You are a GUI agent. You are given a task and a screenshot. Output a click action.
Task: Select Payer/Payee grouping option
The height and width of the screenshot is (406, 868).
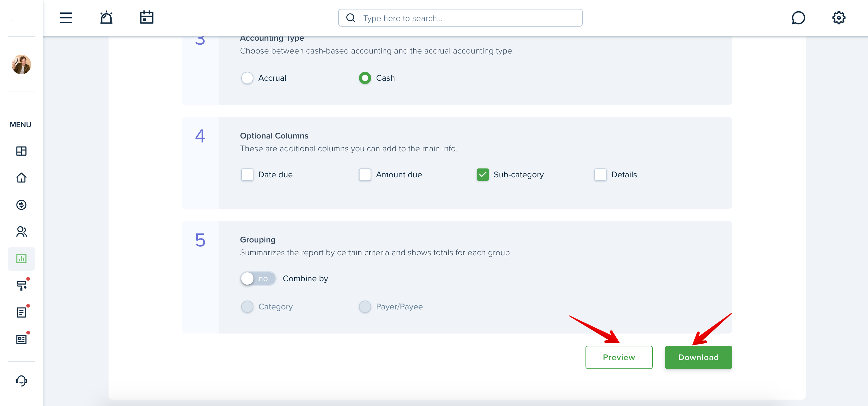point(365,307)
